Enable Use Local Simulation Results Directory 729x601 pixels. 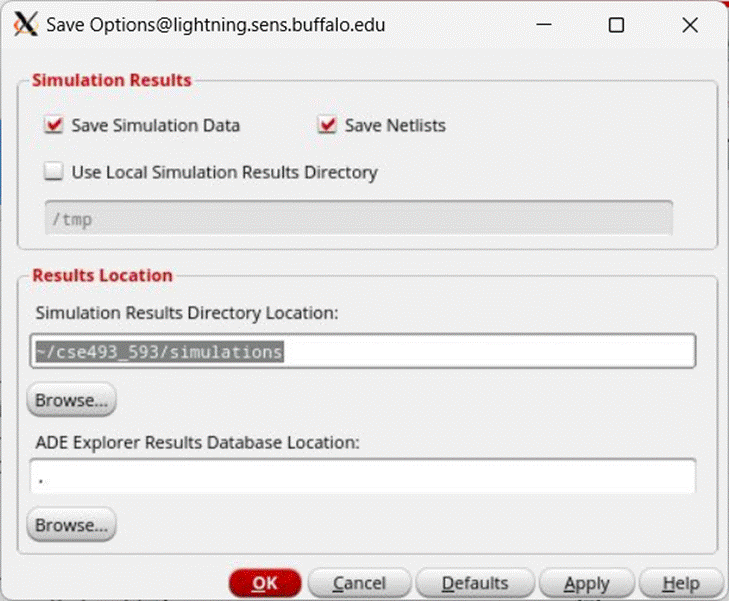click(x=54, y=172)
